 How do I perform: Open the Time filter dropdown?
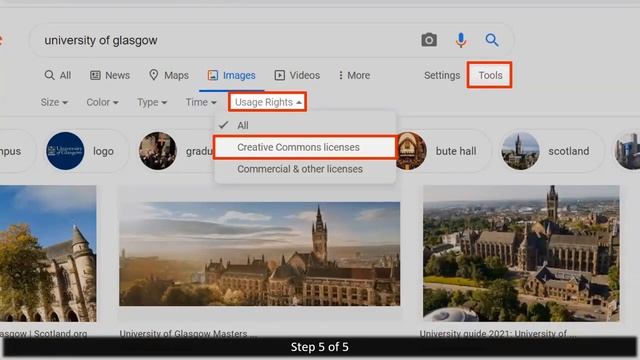pyautogui.click(x=201, y=102)
